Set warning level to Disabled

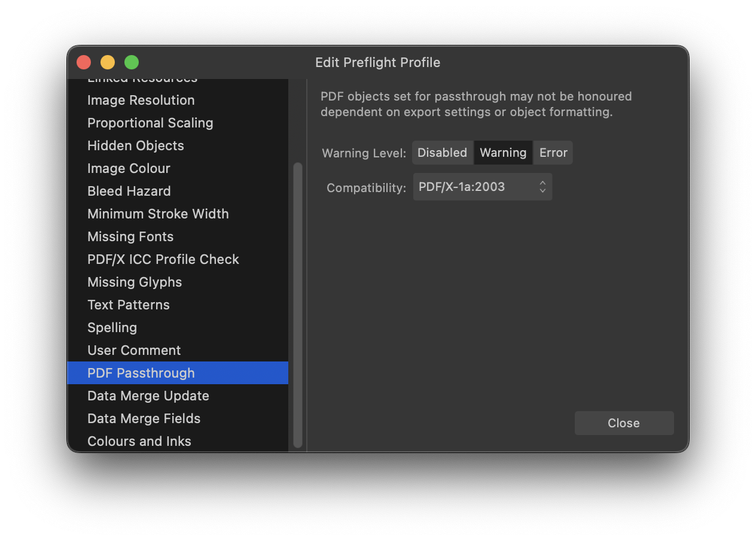pyautogui.click(x=443, y=153)
